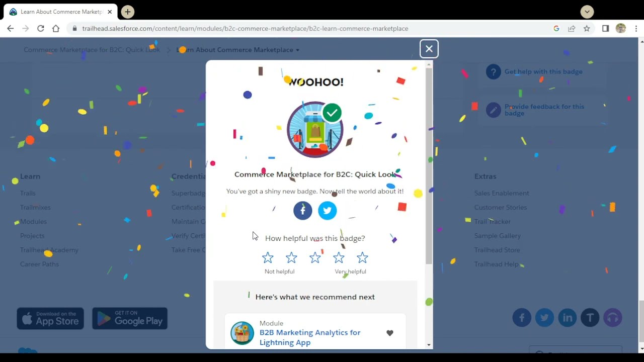Screen dimensions: 644x362
Task: Bookmark this page with star icon
Action: tap(587, 29)
